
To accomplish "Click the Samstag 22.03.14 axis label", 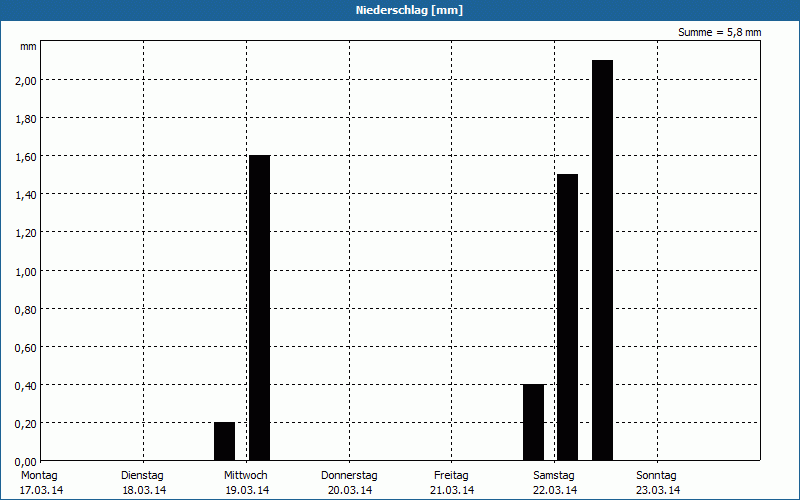I will [555, 483].
